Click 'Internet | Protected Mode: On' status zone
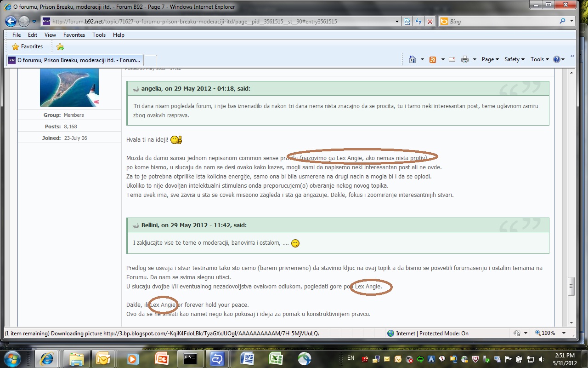 click(428, 333)
